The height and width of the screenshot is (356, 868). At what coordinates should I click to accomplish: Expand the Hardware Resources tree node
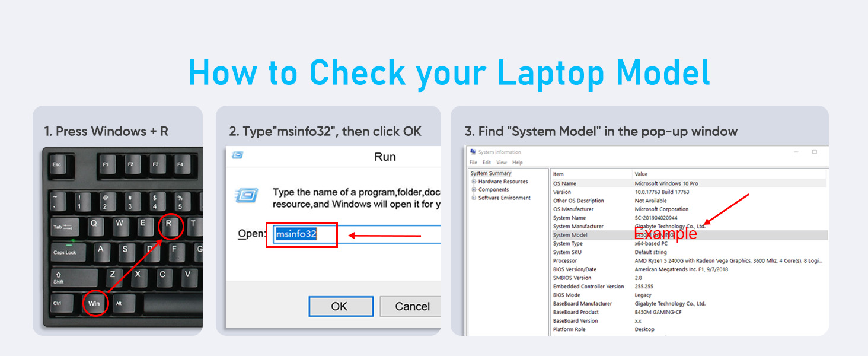click(474, 182)
